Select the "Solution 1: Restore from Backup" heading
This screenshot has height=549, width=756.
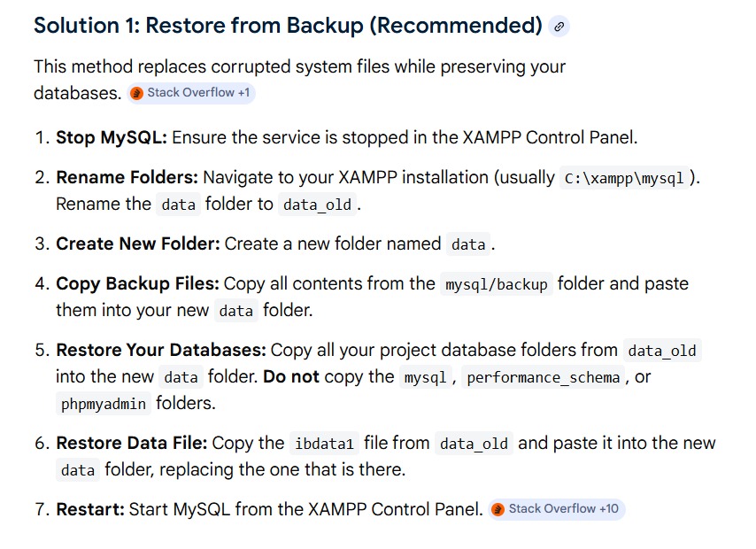[x=288, y=25]
